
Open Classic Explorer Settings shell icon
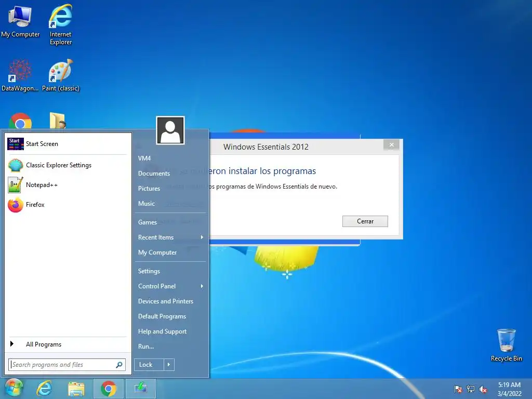point(15,165)
